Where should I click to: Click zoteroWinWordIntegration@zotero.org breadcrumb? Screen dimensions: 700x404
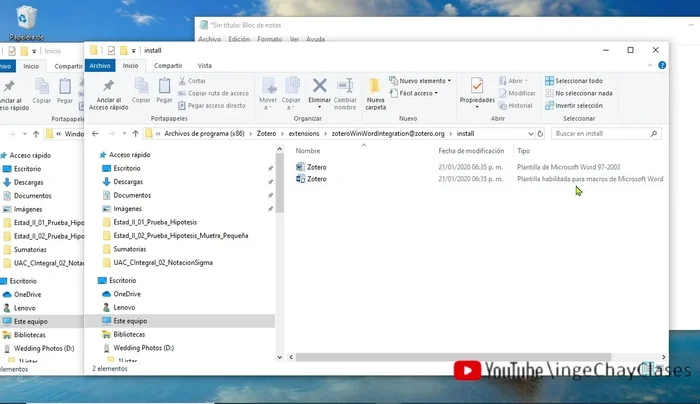(388, 133)
